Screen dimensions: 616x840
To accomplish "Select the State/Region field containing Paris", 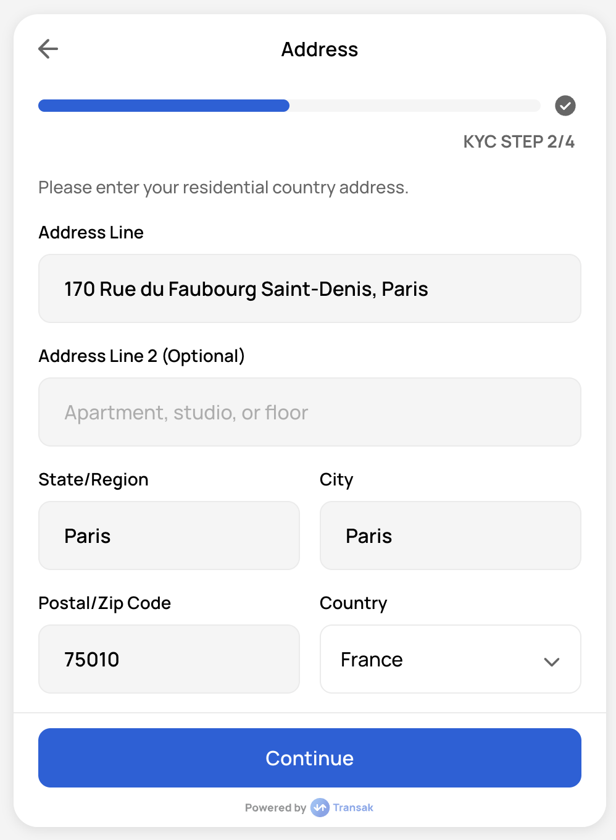I will (169, 535).
